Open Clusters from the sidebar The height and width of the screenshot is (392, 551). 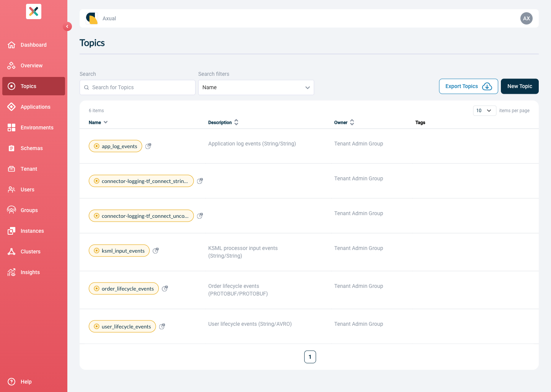(x=34, y=252)
